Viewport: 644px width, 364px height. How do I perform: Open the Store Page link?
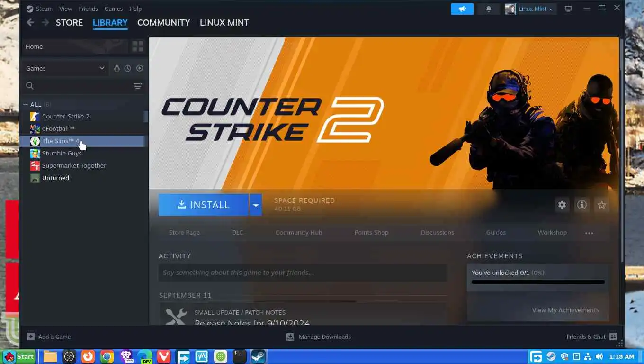[184, 232]
